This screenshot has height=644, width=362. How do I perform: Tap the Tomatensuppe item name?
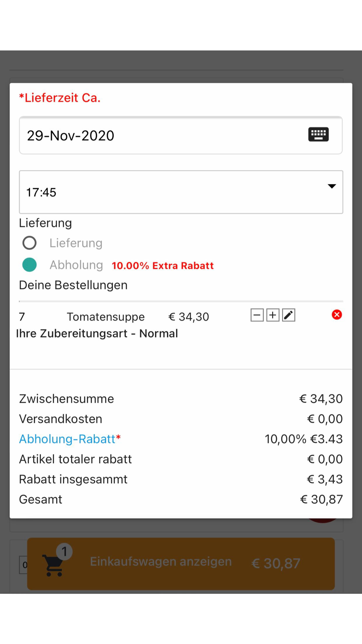coord(106,317)
